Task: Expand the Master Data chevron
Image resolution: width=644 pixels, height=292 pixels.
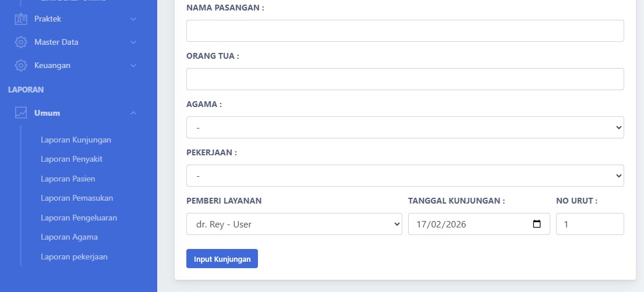Action: [133, 42]
